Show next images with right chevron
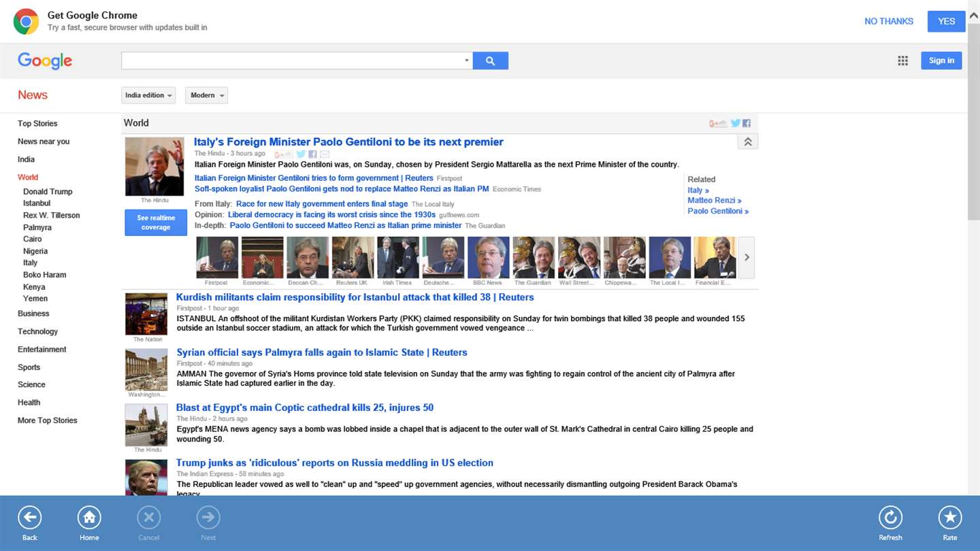The height and width of the screenshot is (551, 980). point(747,257)
